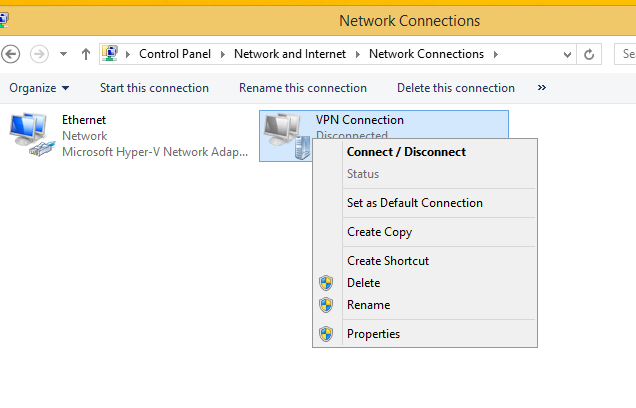Screen dimensions: 636x408
Task: Click Network Connections breadcrumb item
Action: [x=426, y=54]
